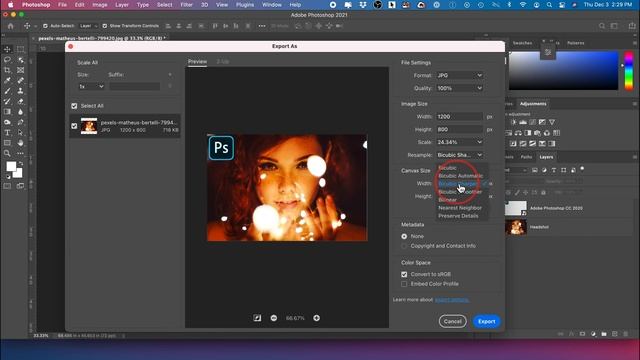Open the Format JPG dropdown

coord(460,76)
